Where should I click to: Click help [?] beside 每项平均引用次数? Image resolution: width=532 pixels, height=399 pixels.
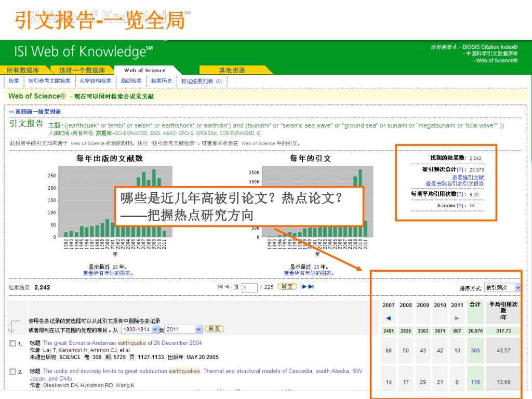460,194
